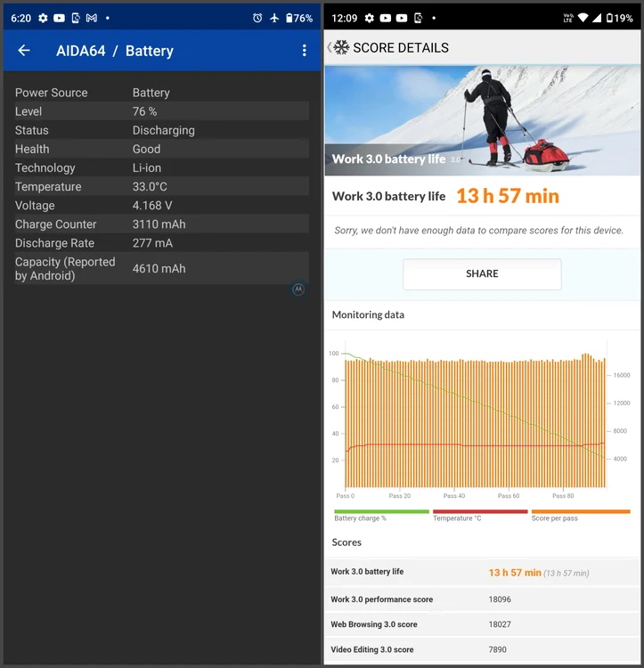The height and width of the screenshot is (668, 644).
Task: Select the Power Source row
Action: click(162, 93)
